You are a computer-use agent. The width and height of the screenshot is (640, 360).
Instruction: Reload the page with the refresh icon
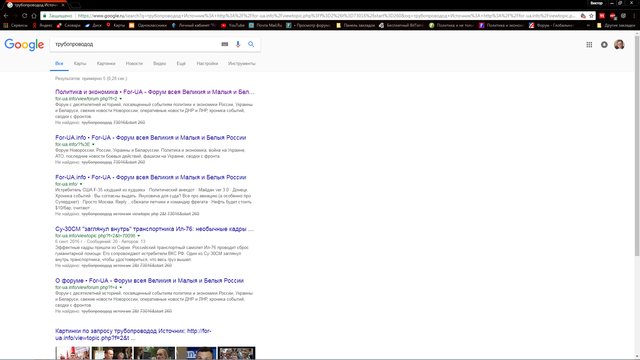pos(24,16)
